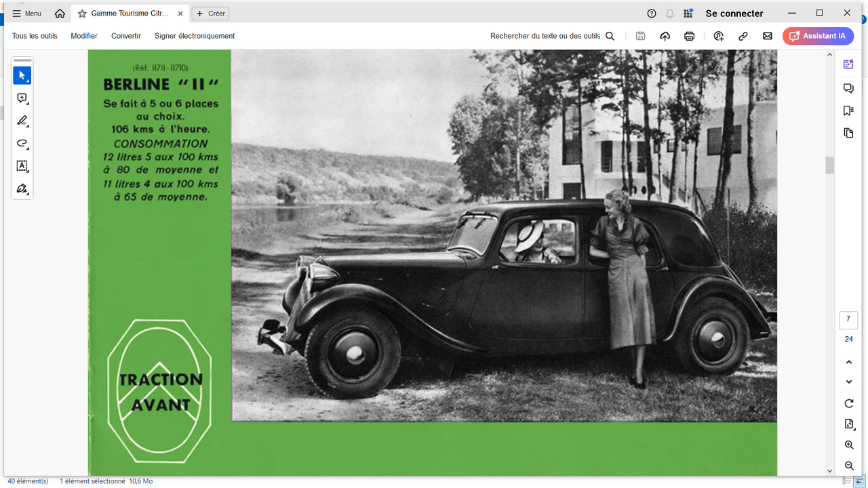Click the total page count 24
The height and width of the screenshot is (488, 868).
[848, 339]
